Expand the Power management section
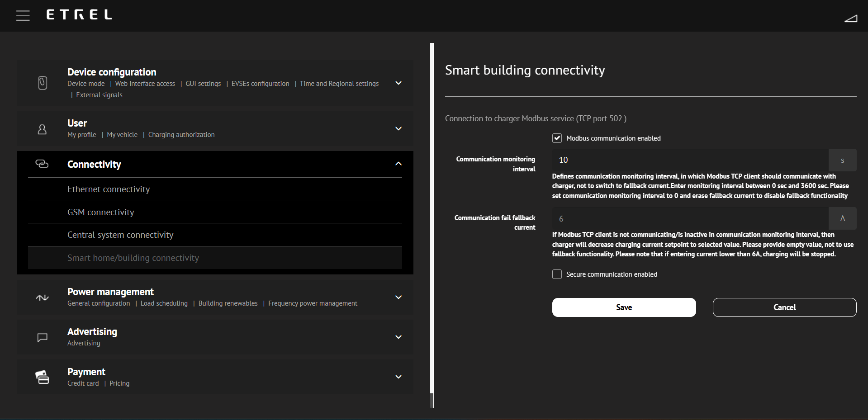The image size is (868, 420). point(398,297)
